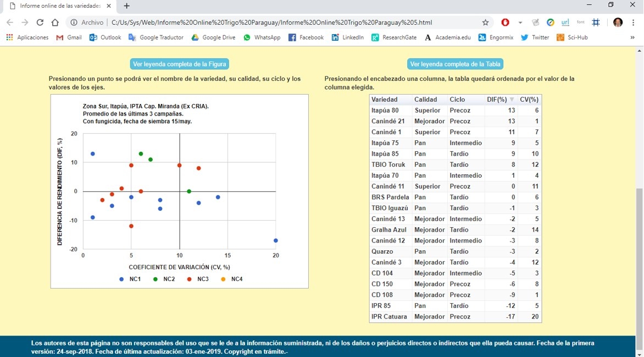Open the Academia.edu bookmark
This screenshot has height=357, width=644.
point(448,37)
